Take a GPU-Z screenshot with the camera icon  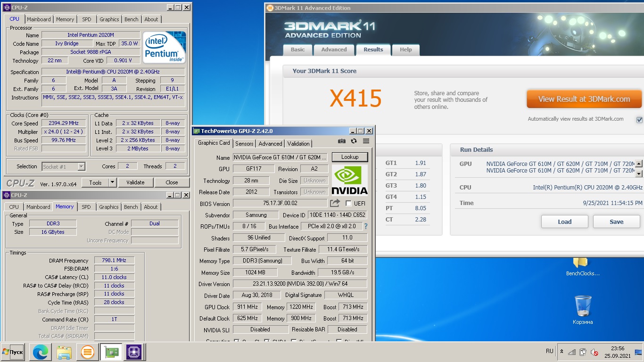(342, 141)
